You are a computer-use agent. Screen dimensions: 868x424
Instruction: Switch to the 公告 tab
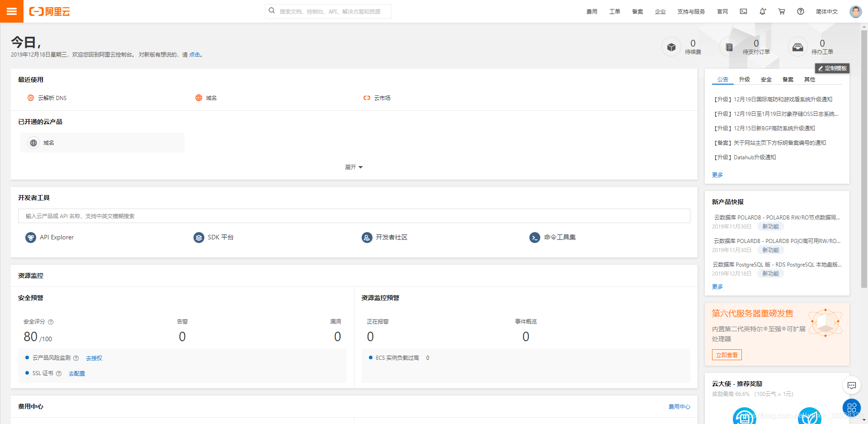point(723,80)
